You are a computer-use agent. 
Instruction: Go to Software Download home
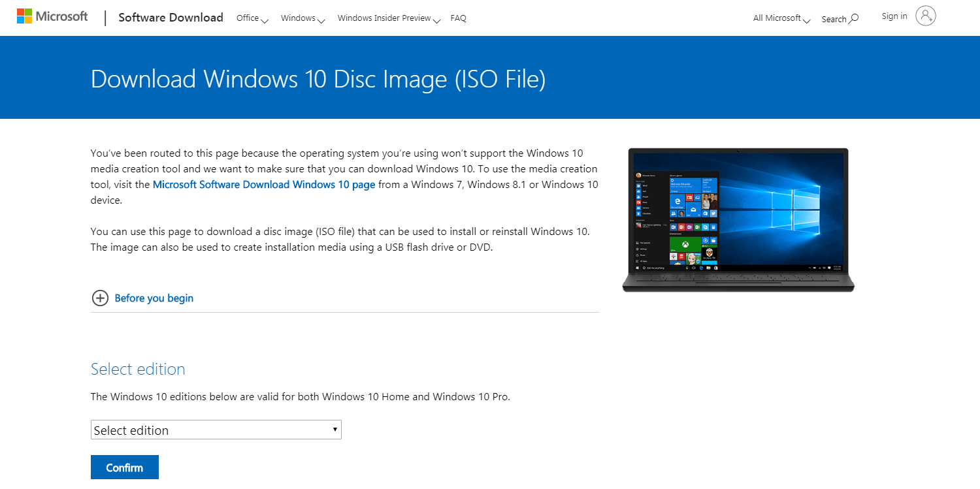click(171, 18)
